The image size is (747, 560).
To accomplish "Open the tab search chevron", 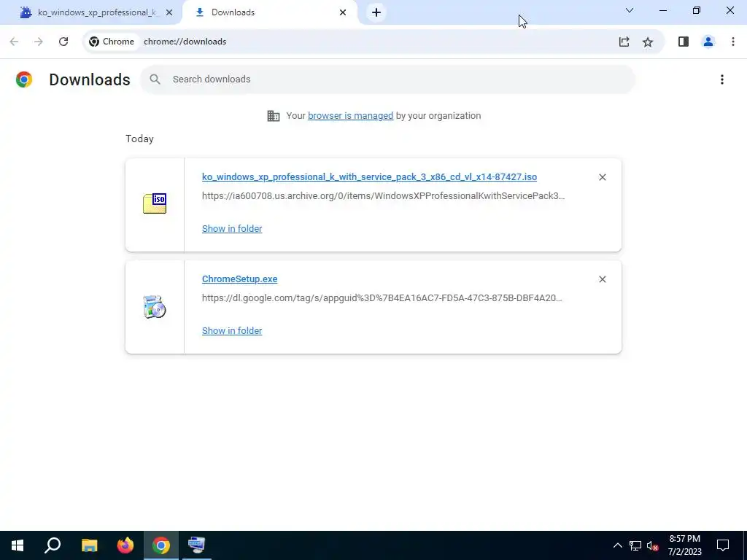I will point(630,10).
